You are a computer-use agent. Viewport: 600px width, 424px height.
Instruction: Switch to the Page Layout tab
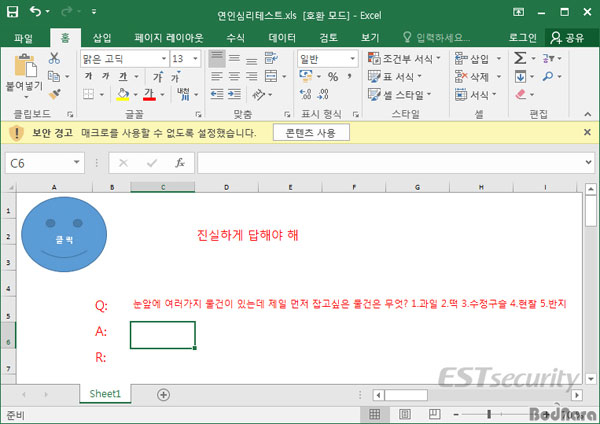pos(169,38)
